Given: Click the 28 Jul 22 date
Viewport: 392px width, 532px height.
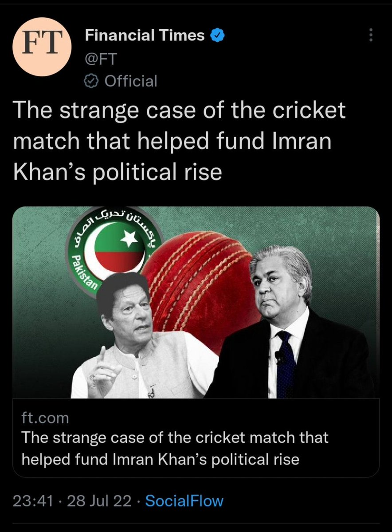Looking at the screenshot, I should (99, 501).
